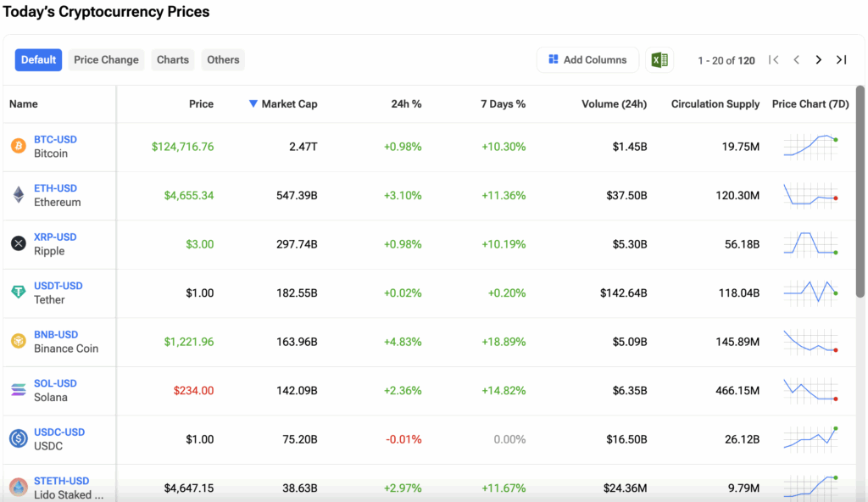Export table with Excel icon
868x502 pixels.
click(659, 60)
